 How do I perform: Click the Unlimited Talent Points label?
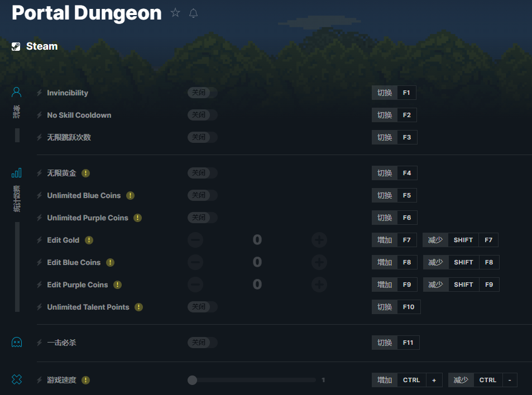pos(88,307)
